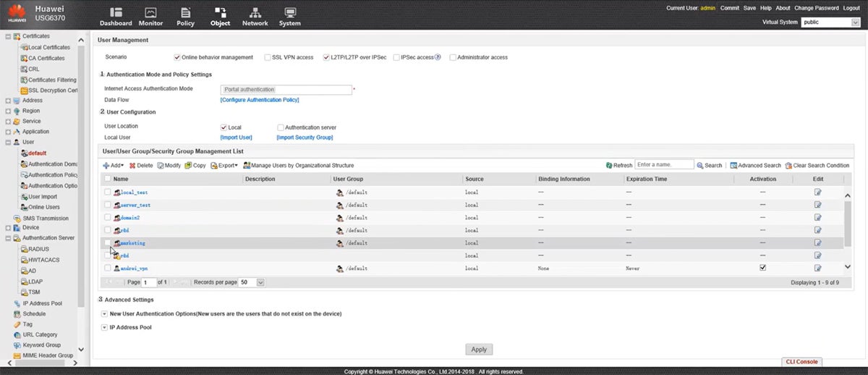Uncheck Online behavior management scenario
The height and width of the screenshot is (375, 868).
[x=177, y=57]
